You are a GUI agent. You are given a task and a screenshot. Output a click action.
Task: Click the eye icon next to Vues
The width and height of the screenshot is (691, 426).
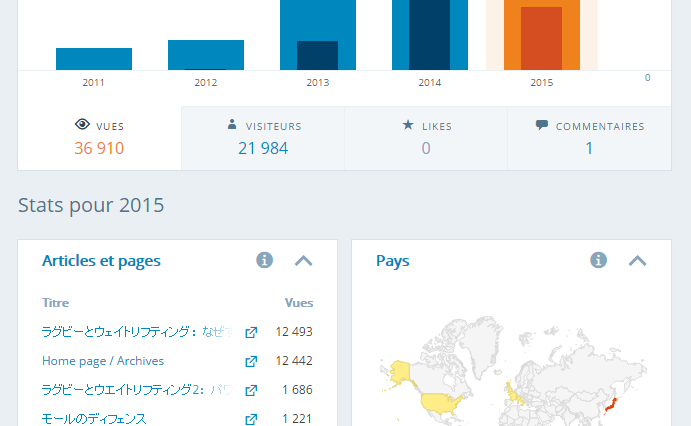[82, 125]
